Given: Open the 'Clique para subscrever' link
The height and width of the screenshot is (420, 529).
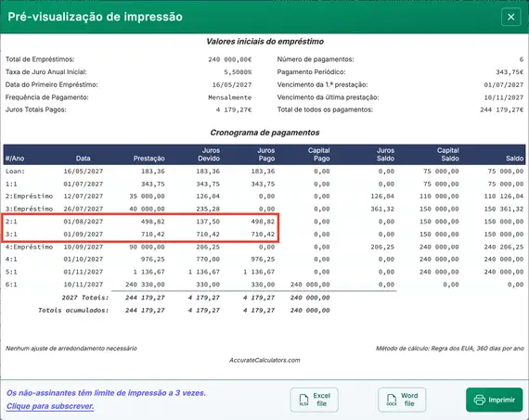Looking at the screenshot, I should pos(50,406).
